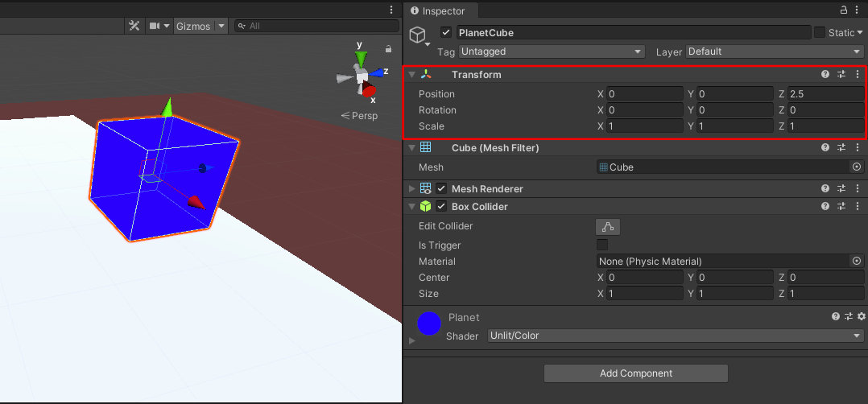868x404 pixels.
Task: Open the GameObject cube icon picker
Action: 419,37
